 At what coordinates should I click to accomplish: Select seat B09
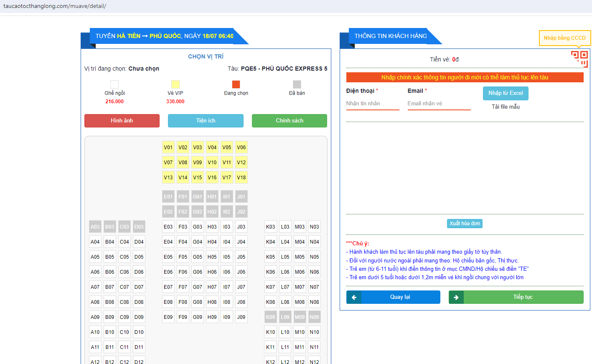point(110,317)
